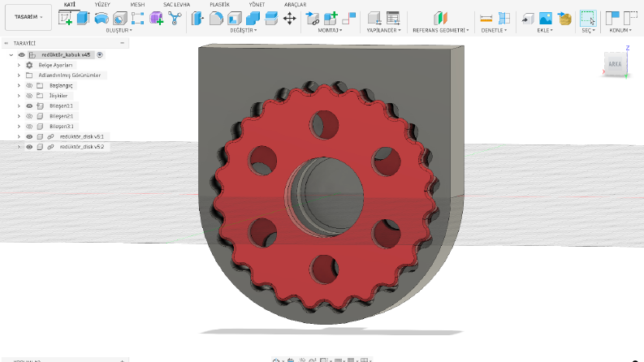Click the Interference inspection icon
Viewport: 644px width, 362px height.
coord(504,19)
